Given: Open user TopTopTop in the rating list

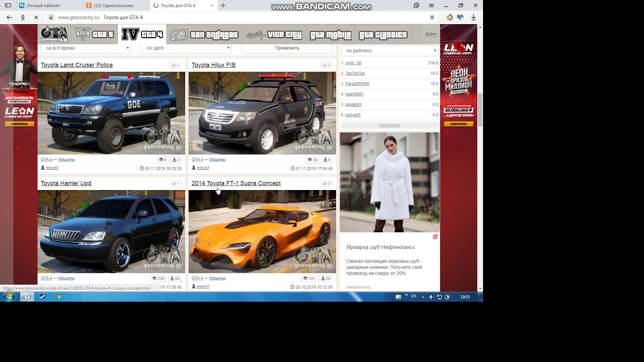Looking at the screenshot, I should coord(355,73).
